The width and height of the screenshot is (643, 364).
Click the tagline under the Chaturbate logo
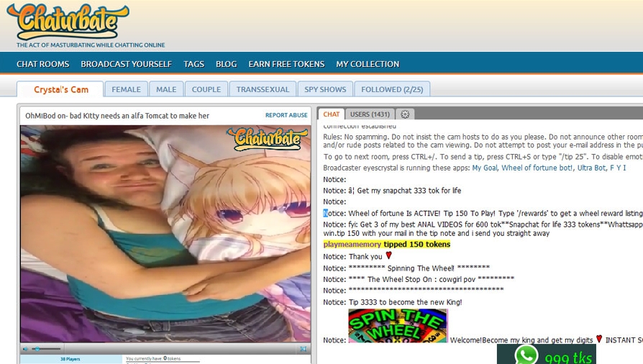(x=91, y=45)
